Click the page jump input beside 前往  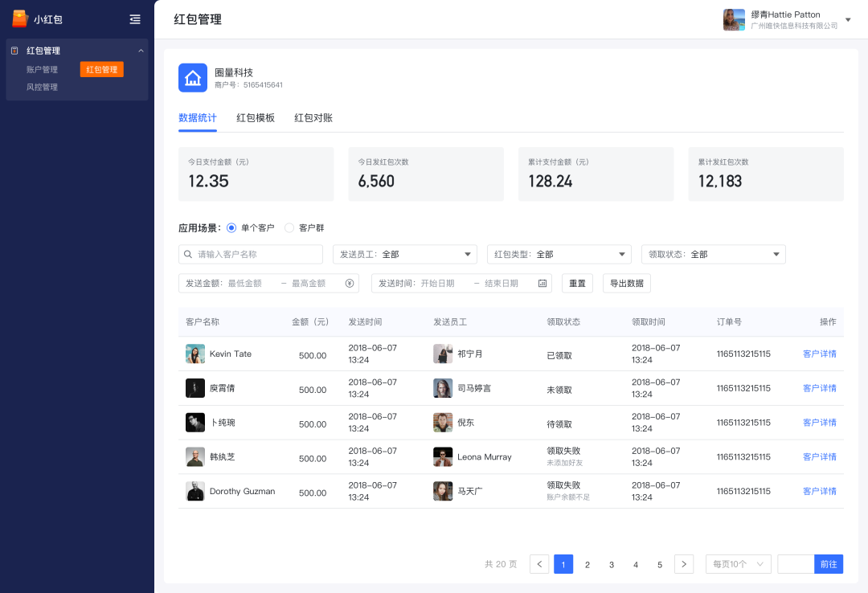[796, 564]
